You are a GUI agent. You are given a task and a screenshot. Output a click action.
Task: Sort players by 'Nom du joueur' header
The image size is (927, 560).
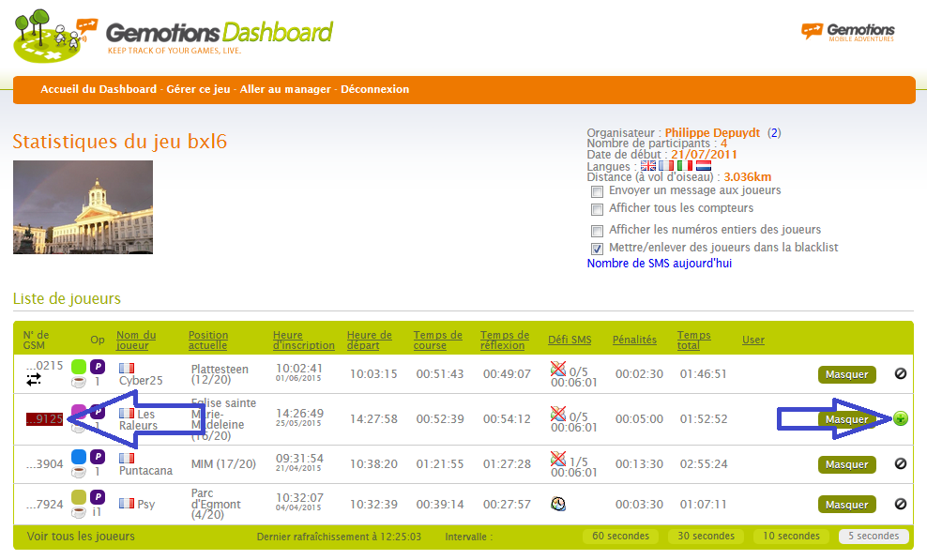coord(136,340)
